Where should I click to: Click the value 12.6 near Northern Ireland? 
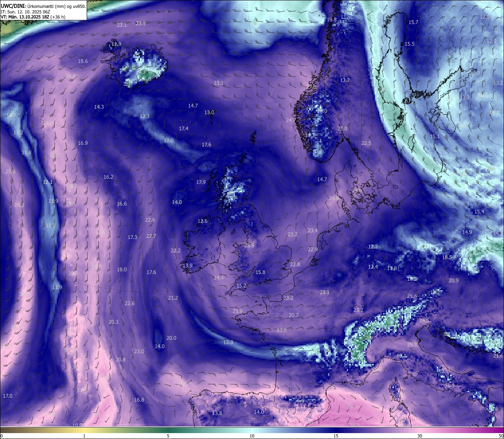pyautogui.click(x=202, y=221)
